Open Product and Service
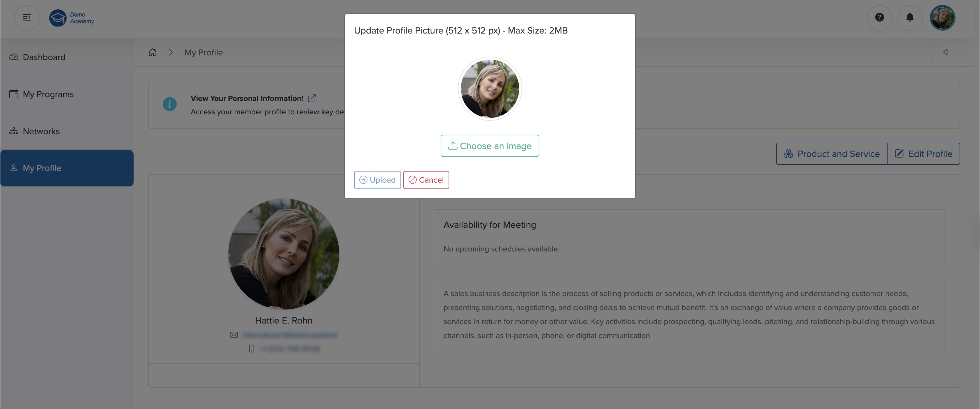Image resolution: width=980 pixels, height=409 pixels. pyautogui.click(x=831, y=154)
